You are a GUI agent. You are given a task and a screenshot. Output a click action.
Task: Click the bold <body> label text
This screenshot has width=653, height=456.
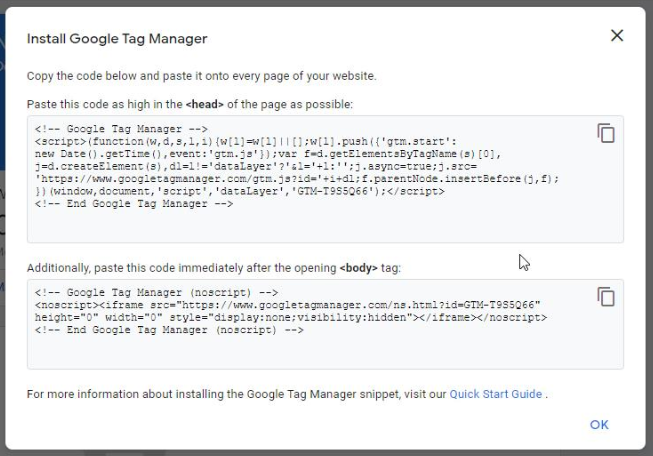(x=355, y=269)
